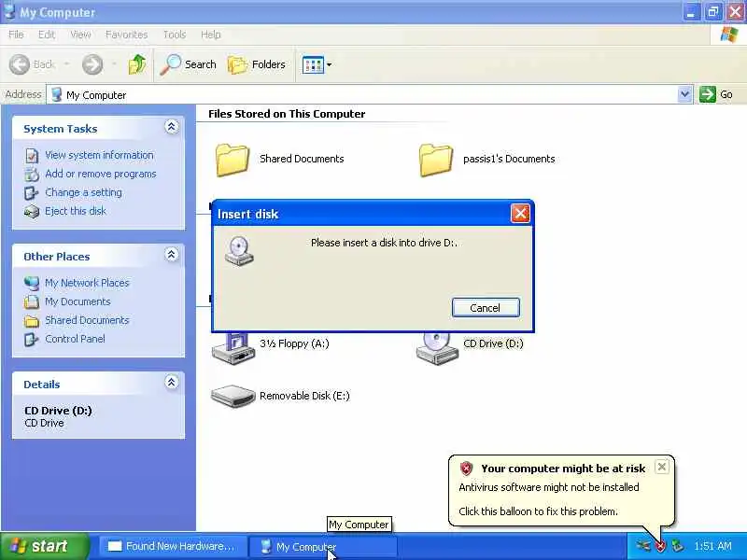Close the Insert disk dialog
Image resolution: width=747 pixels, height=560 pixels.
click(x=520, y=214)
